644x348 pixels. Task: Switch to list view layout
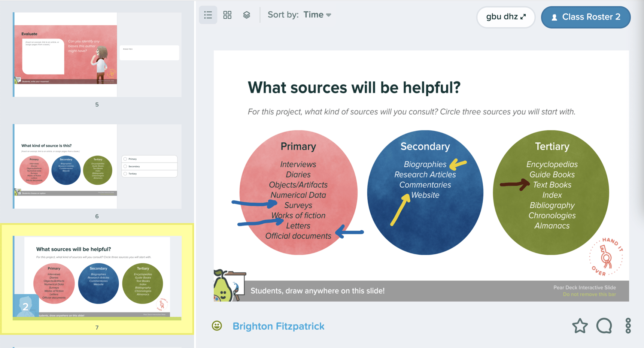pos(208,15)
